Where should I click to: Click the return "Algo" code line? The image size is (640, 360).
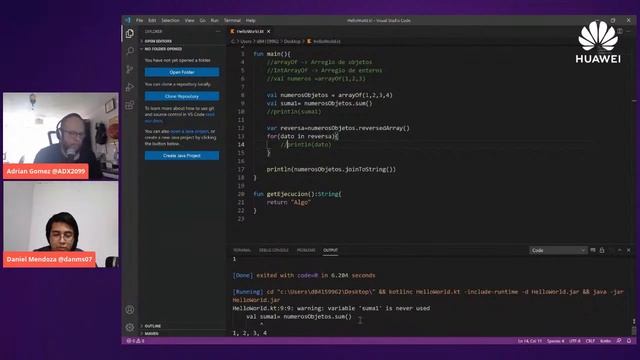[289, 202]
